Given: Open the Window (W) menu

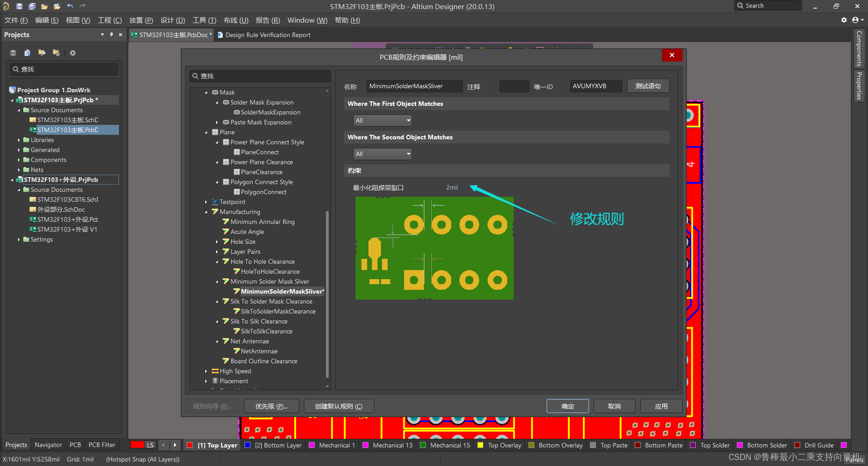Looking at the screenshot, I should [x=307, y=20].
